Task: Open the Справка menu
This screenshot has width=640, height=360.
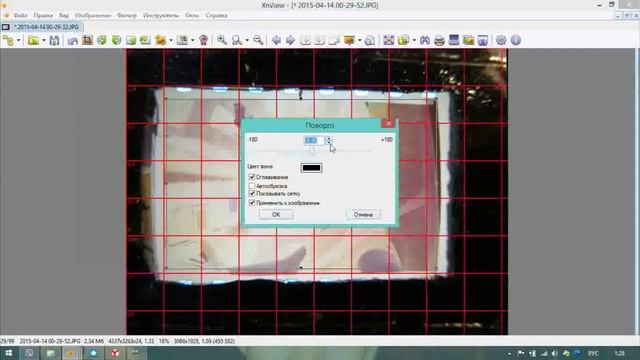Action: [x=216, y=16]
